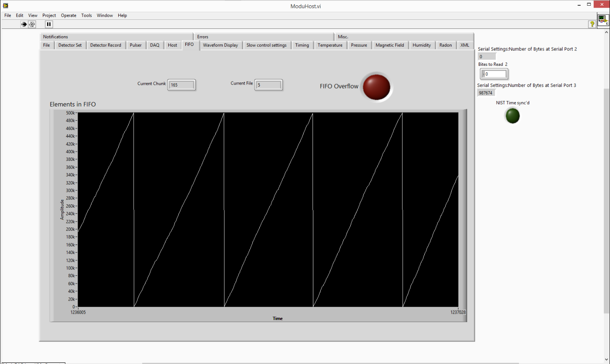The image size is (610, 364).
Task: Switch to the Notifications tab
Action: 56,37
